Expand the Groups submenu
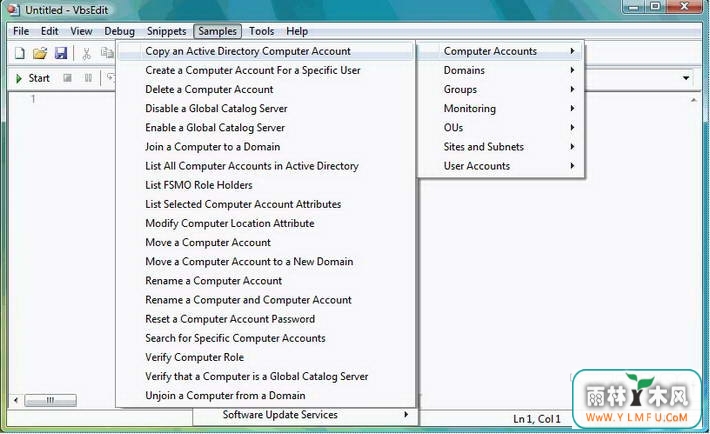 pos(500,89)
